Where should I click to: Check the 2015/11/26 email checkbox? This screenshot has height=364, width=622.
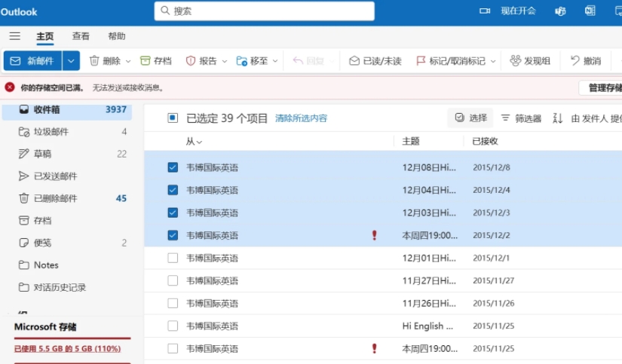[173, 303]
